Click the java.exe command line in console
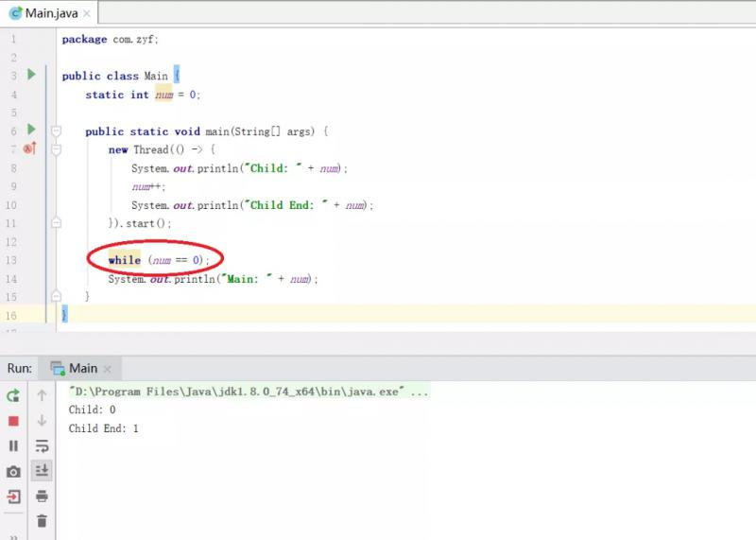756x540 pixels. coord(249,392)
